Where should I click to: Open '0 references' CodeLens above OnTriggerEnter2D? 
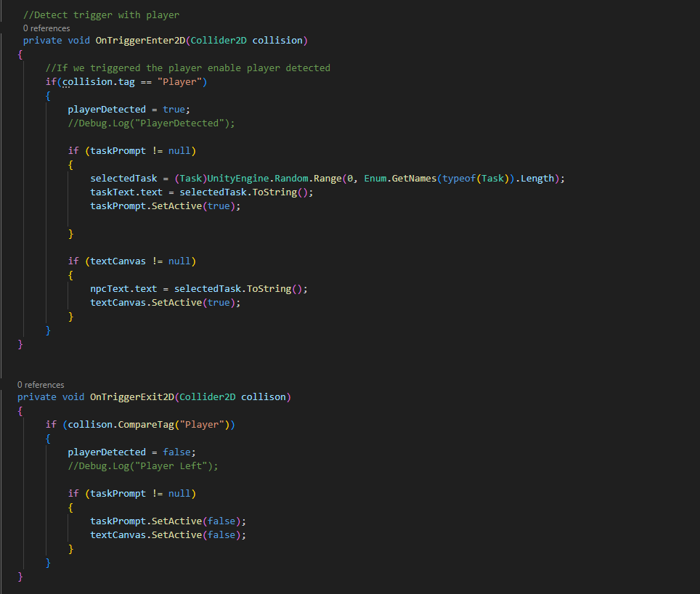[46, 28]
